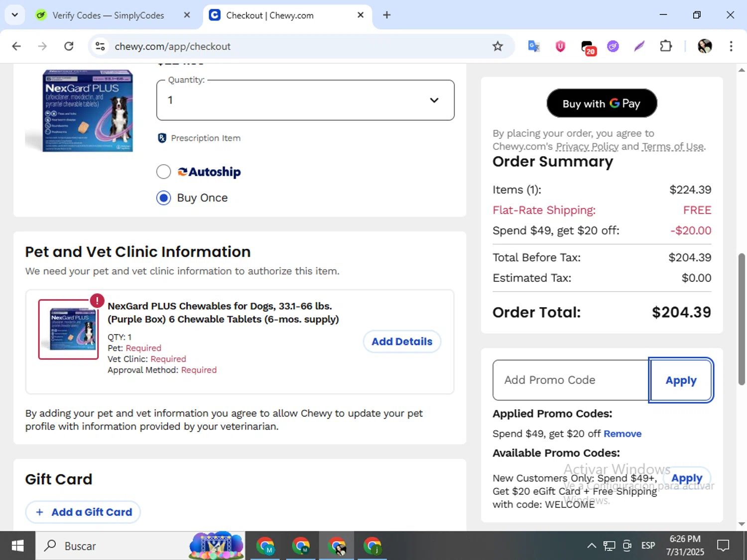Image resolution: width=747 pixels, height=560 pixels.
Task: Click Add a Gift Card button
Action: [83, 512]
